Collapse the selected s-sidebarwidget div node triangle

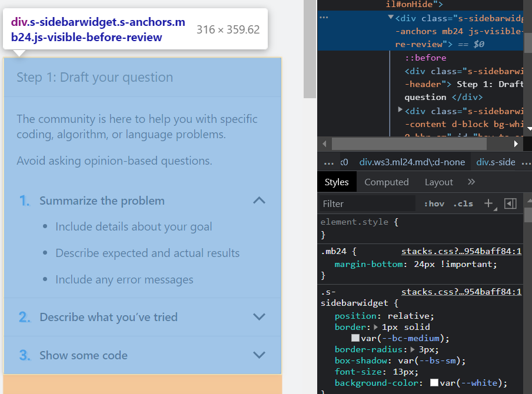[x=391, y=17]
